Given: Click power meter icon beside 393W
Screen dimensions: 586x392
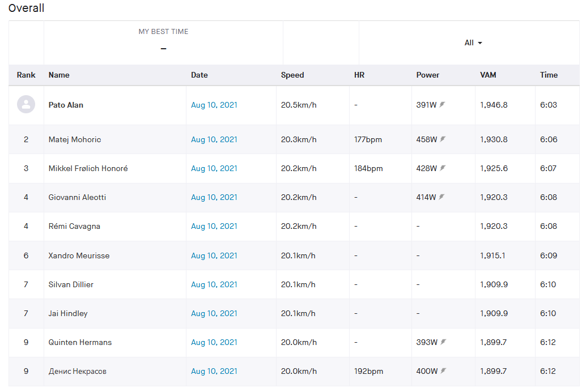Looking at the screenshot, I should [443, 342].
